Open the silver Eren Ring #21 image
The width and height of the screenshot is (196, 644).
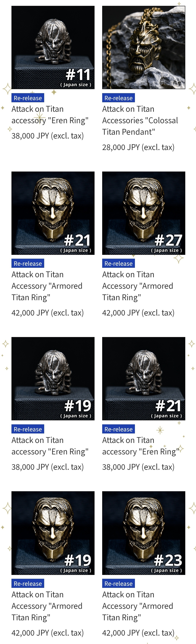pyautogui.click(x=144, y=378)
